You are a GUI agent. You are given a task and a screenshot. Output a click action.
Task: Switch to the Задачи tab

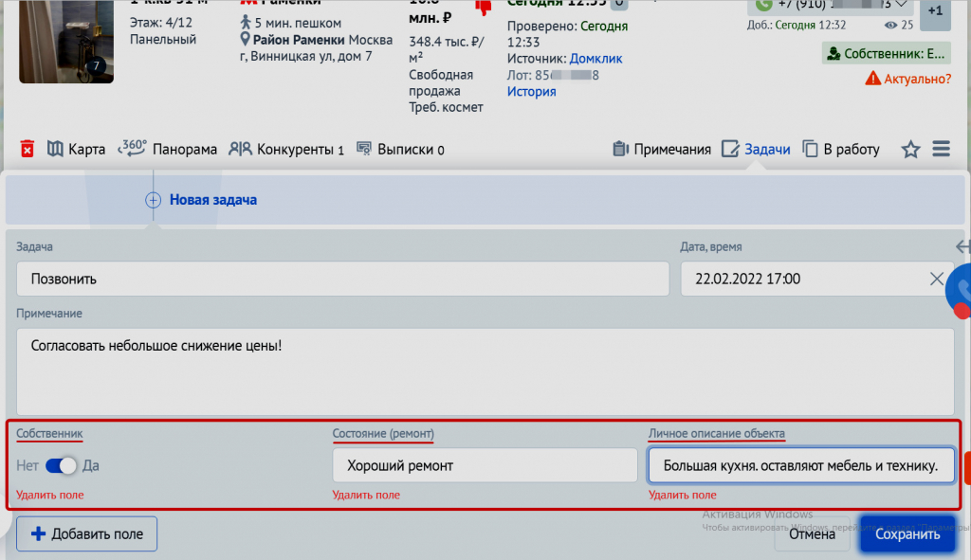[756, 149]
